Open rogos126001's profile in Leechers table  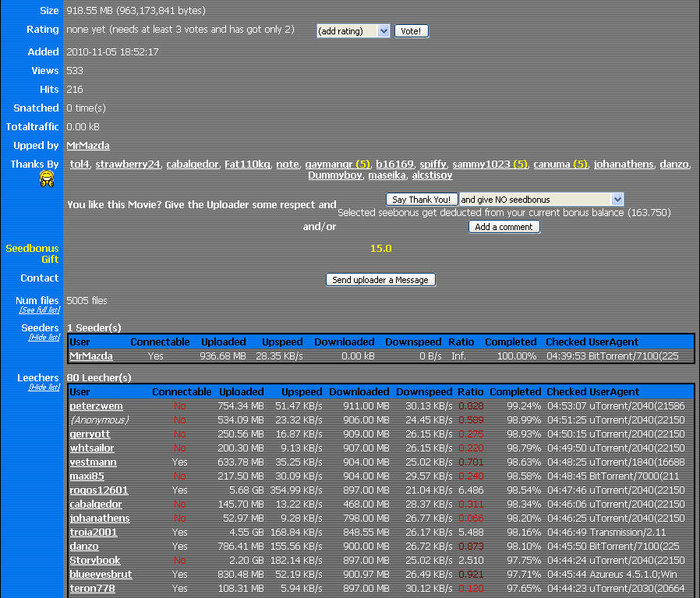(98, 490)
